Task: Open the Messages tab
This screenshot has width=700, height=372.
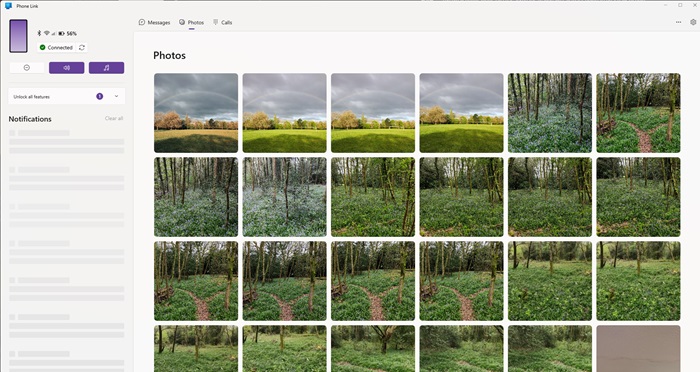Action: [154, 22]
